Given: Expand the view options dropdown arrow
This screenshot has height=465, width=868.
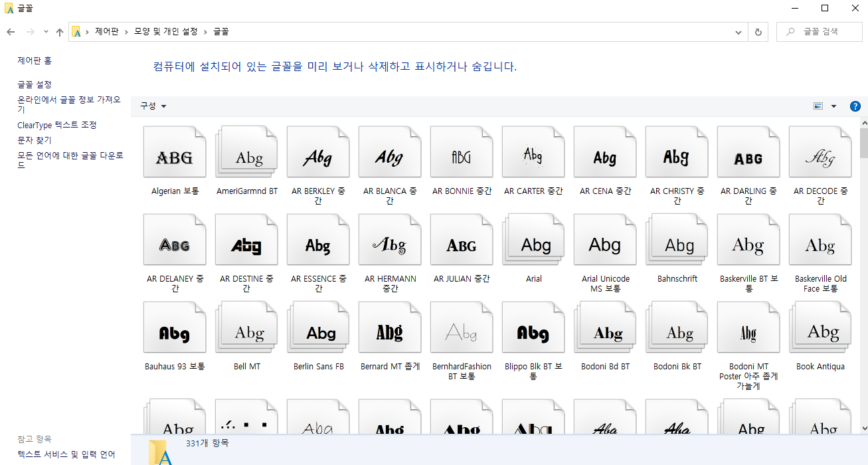Looking at the screenshot, I should [x=834, y=106].
